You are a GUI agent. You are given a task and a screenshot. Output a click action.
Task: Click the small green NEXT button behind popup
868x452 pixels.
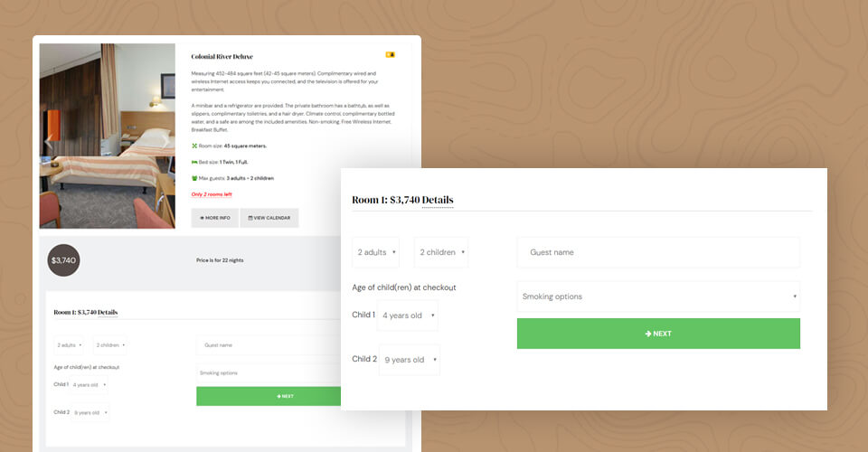[269, 396]
